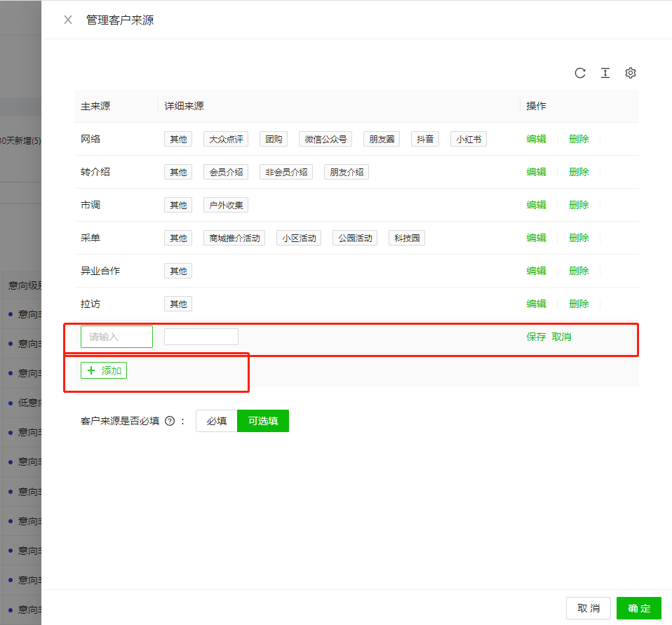672x625 pixels.
Task: Open table column settings gear icon
Action: 631,73
